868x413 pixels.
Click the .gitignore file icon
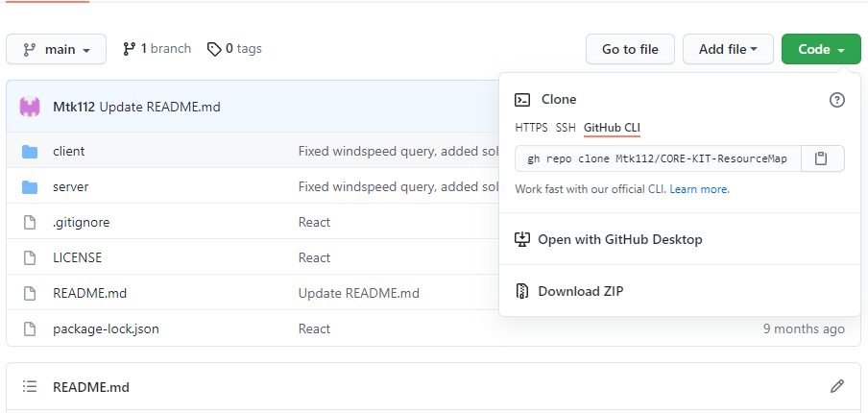click(30, 223)
